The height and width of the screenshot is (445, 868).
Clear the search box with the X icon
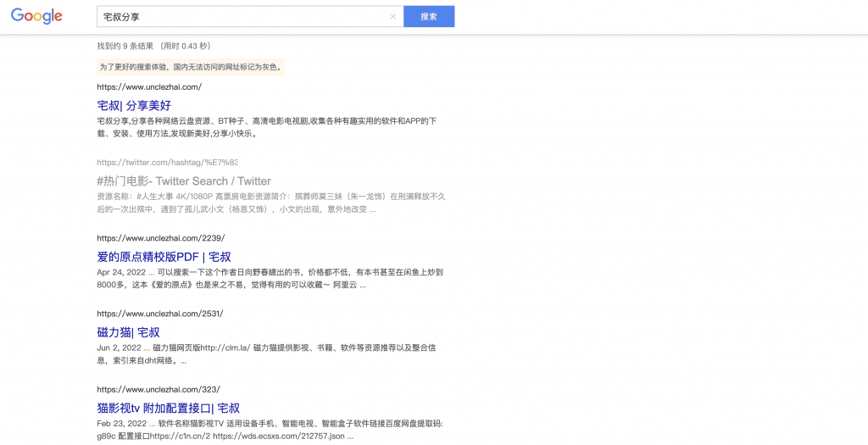point(393,17)
